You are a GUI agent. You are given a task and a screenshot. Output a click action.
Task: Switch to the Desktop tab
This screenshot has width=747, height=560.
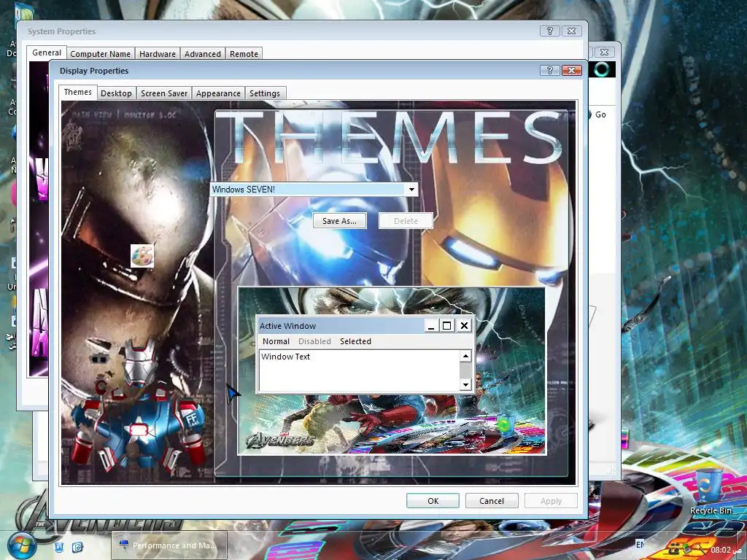[116, 93]
